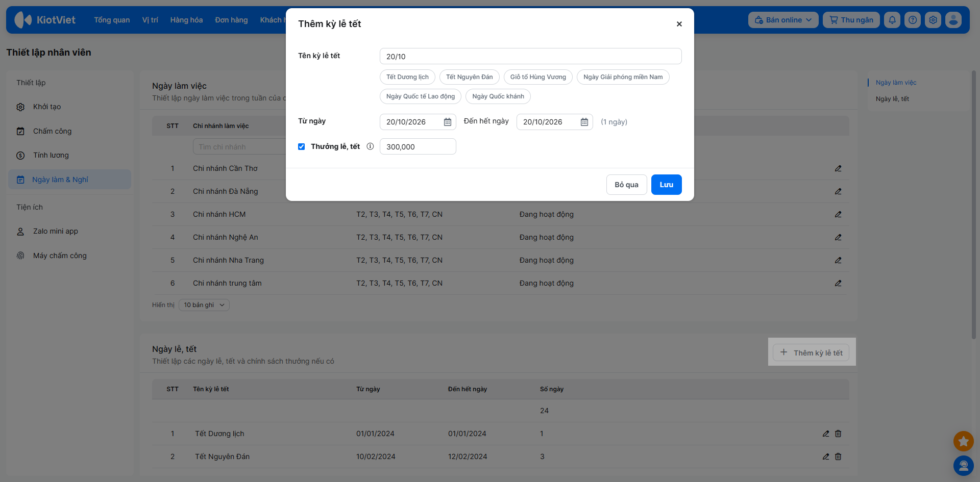Show the Thưởng lễ, tết info tooltip icon
The width and height of the screenshot is (980, 482).
(370, 146)
